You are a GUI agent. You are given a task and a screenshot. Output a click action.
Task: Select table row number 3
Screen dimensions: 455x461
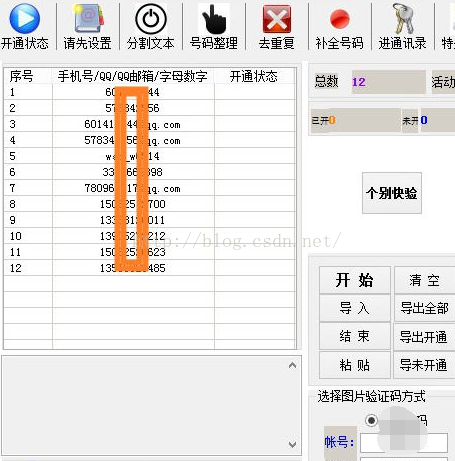coord(150,124)
